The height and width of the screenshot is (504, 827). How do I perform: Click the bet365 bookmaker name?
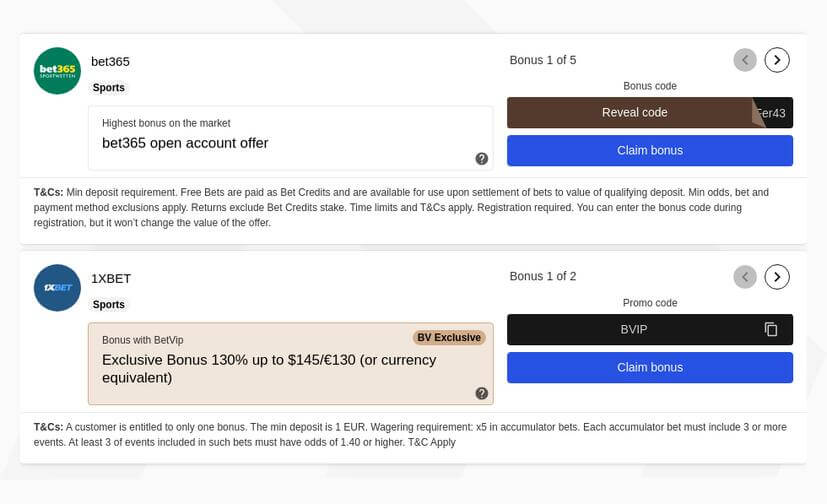[x=110, y=62]
